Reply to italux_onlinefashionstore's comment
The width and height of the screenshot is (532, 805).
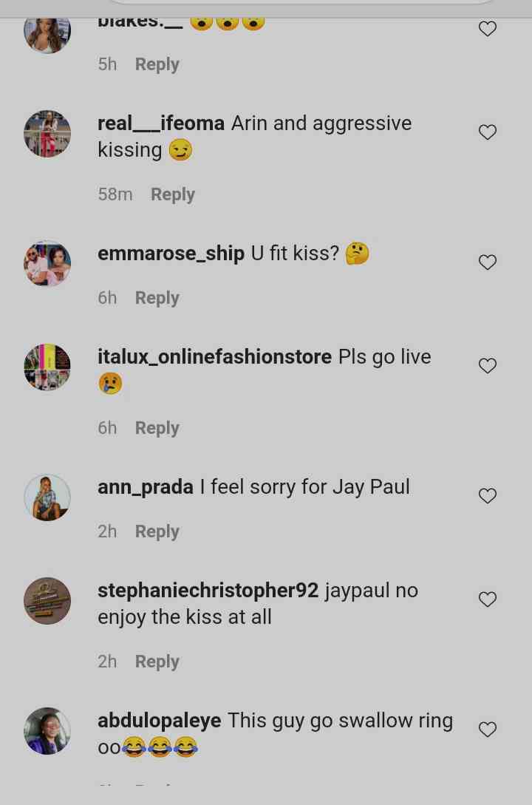click(157, 428)
